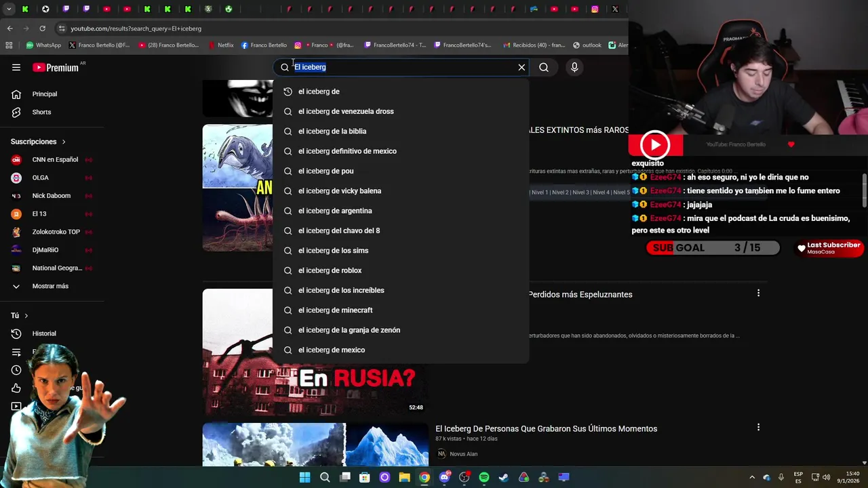Select suggestion "el iceberg de los sims"
The height and width of the screenshot is (488, 868).
[x=401, y=250]
